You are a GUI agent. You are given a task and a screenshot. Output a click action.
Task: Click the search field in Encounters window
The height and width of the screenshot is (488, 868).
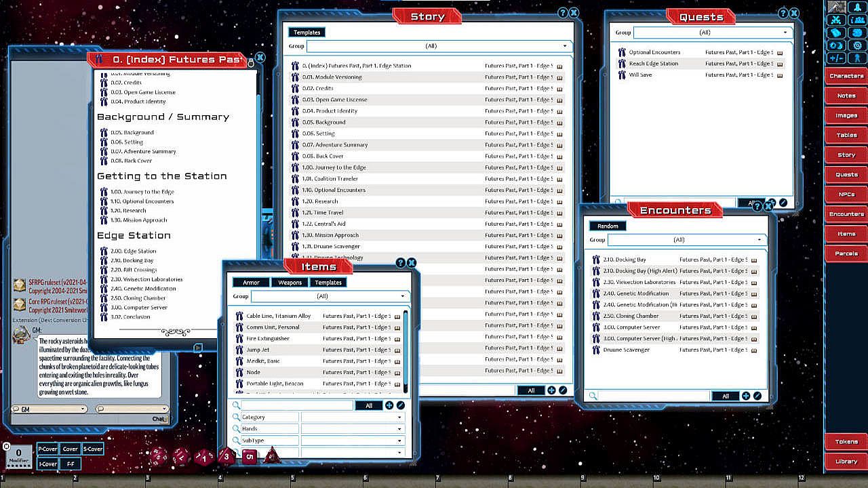652,396
